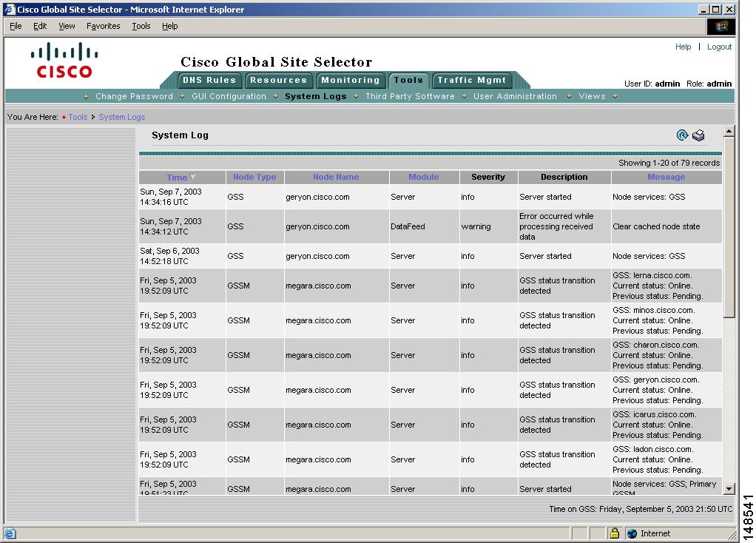The width and height of the screenshot is (756, 543).
Task: Open User Administration
Action: click(515, 96)
